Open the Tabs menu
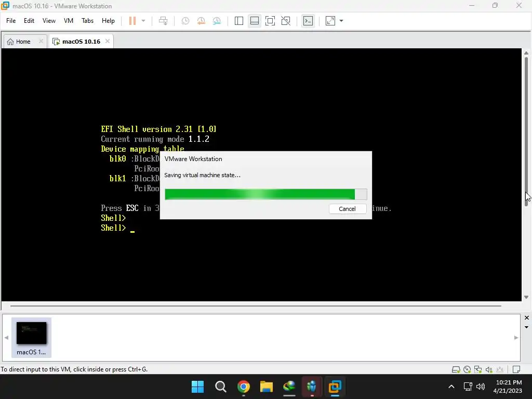Image resolution: width=532 pixels, height=399 pixels. [x=87, y=21]
